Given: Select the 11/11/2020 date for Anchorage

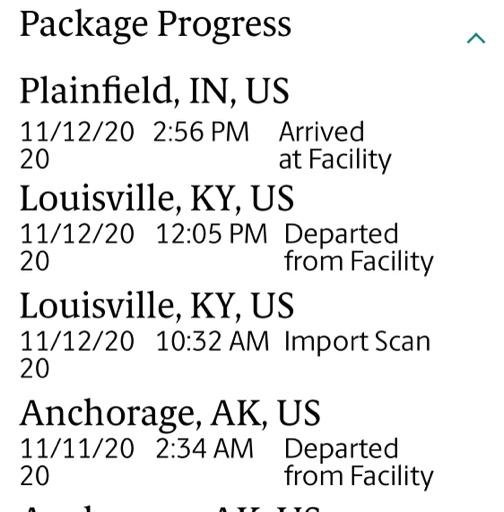Looking at the screenshot, I should 77,462.
